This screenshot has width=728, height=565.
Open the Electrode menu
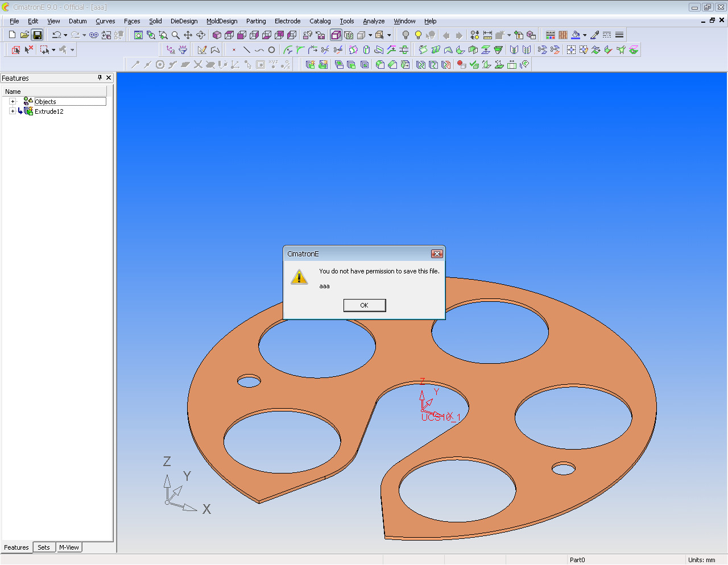[287, 21]
